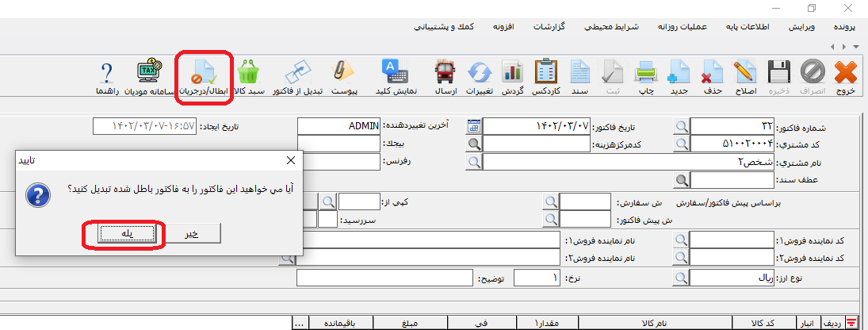The height and width of the screenshot is (330, 868).
Task: Click the کد کالا column header
Action: (x=764, y=323)
